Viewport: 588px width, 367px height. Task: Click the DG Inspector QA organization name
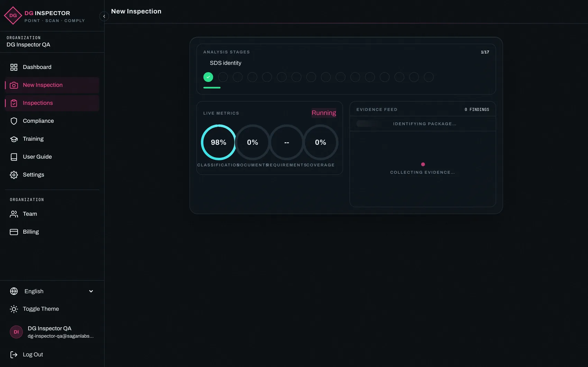click(x=28, y=45)
